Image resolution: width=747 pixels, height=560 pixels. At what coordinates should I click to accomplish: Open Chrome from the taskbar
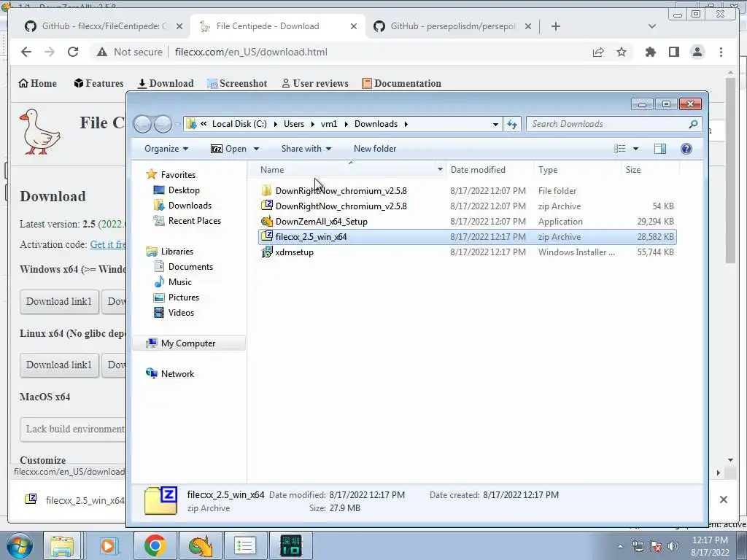coord(155,545)
